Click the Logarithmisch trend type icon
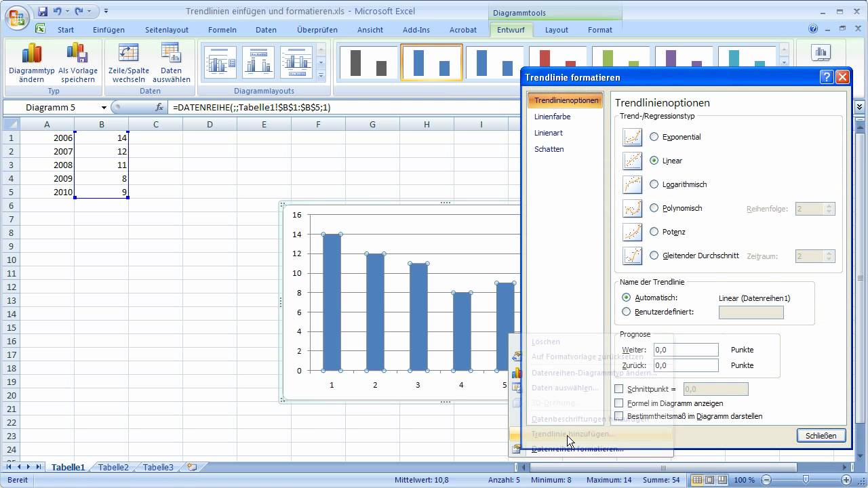The height and width of the screenshot is (488, 868). coord(632,184)
